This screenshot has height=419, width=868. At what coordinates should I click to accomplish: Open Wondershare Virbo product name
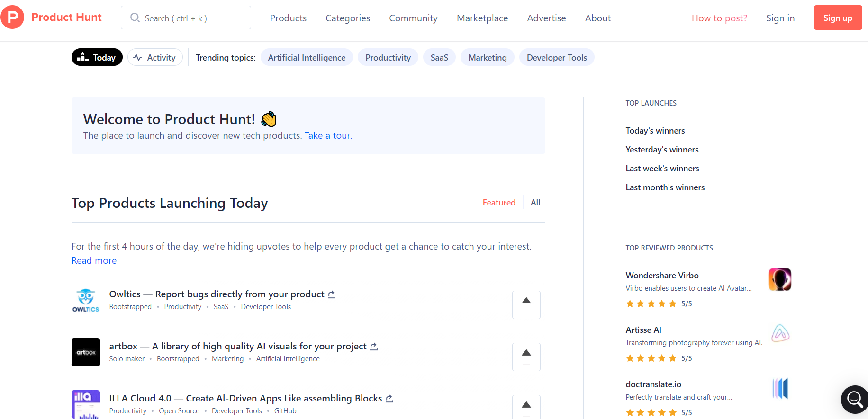662,276
